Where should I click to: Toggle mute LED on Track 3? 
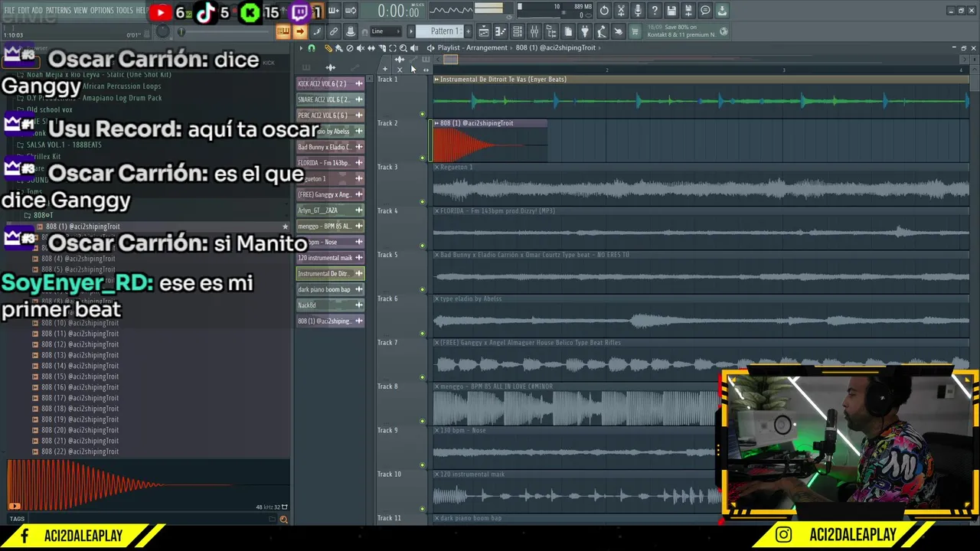coord(423,202)
